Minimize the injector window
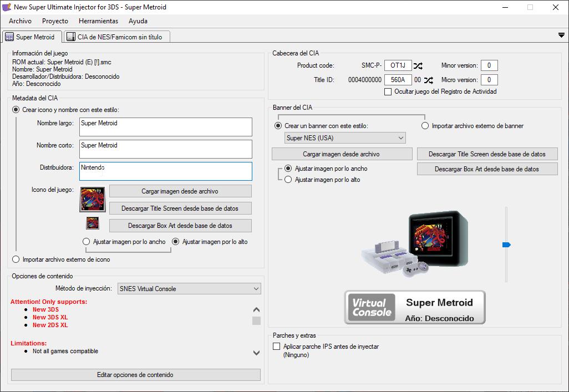Image resolution: width=569 pixels, height=392 pixels. pos(505,7)
